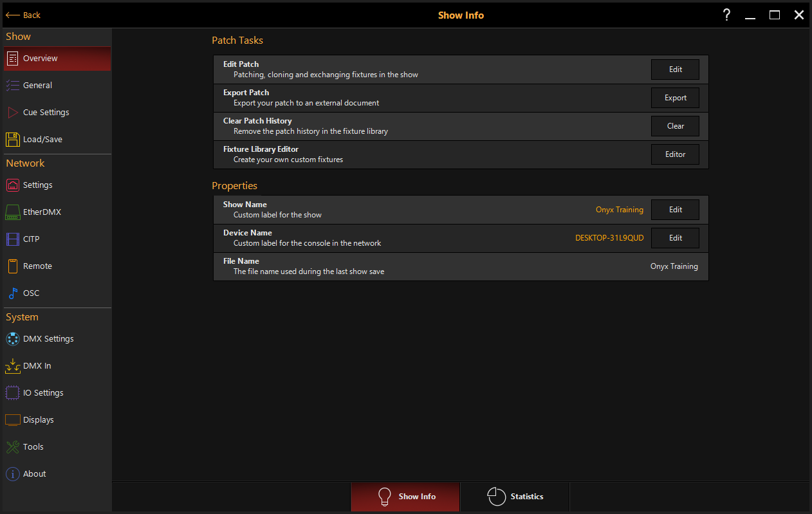812x514 pixels.
Task: Click the Overview page icon in sidebar
Action: coord(12,59)
